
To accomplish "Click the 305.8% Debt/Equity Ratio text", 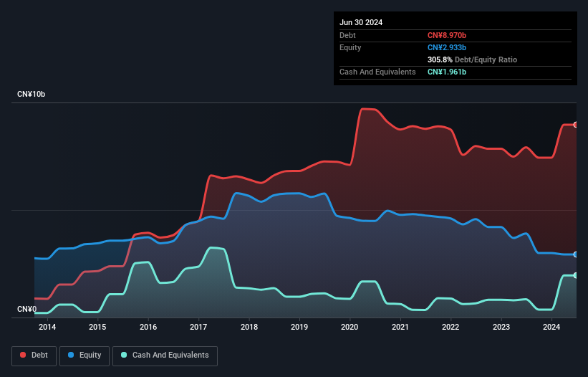I will click(x=472, y=59).
